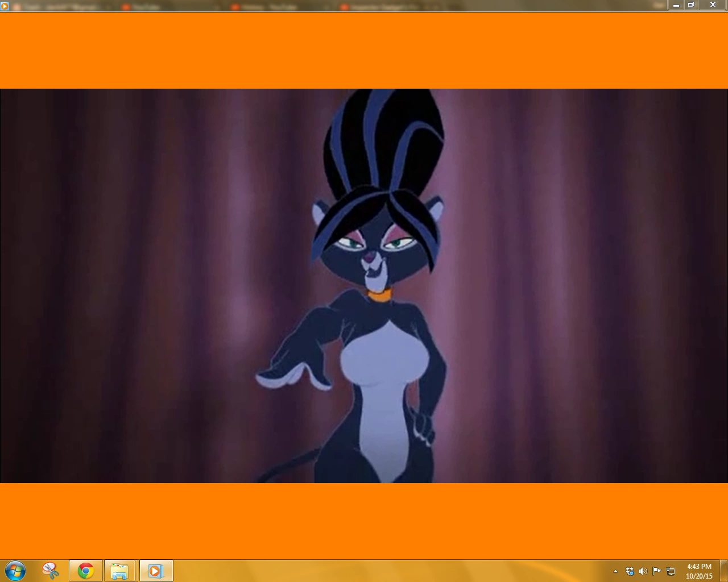The width and height of the screenshot is (728, 582).
Task: Open the clock showing 4:43 PM
Action: click(699, 571)
